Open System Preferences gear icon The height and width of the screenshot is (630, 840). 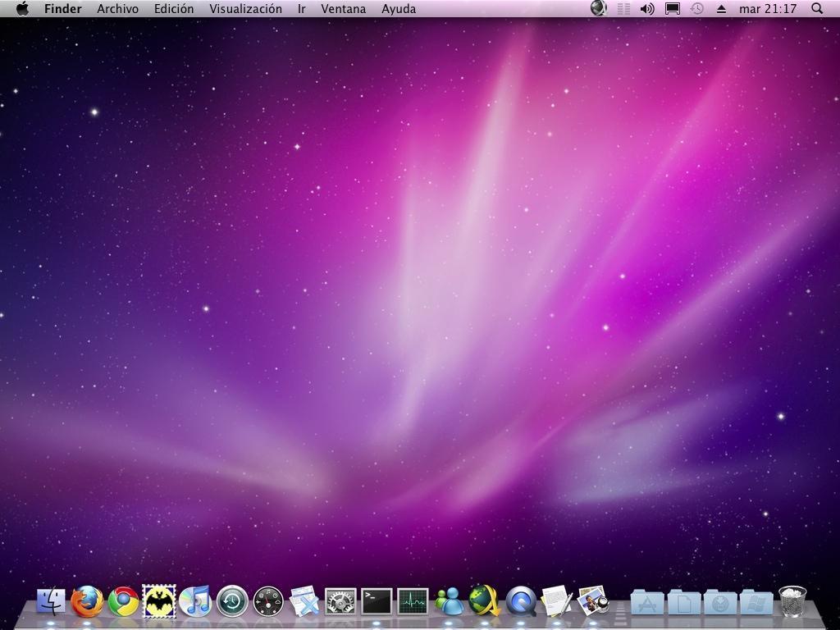pyautogui.click(x=340, y=601)
